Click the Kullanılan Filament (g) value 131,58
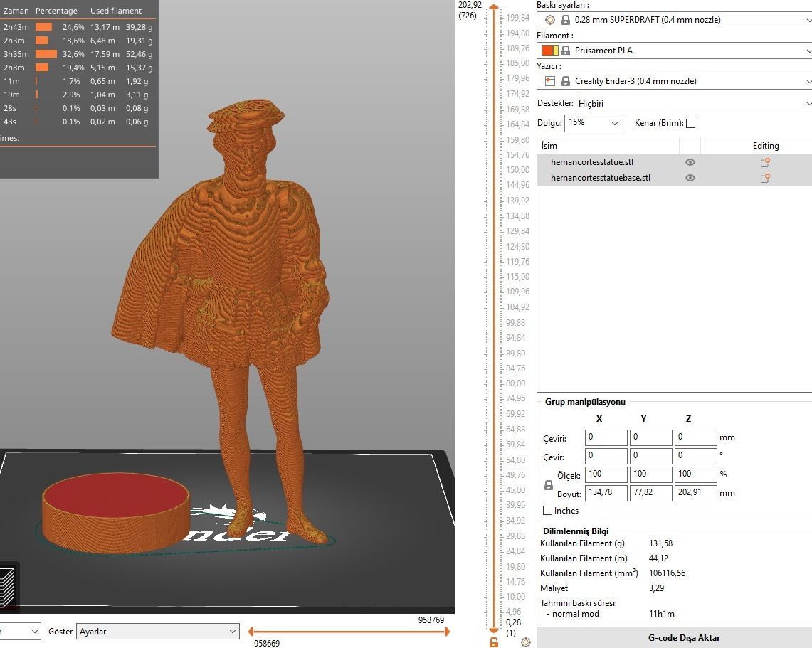 [661, 543]
